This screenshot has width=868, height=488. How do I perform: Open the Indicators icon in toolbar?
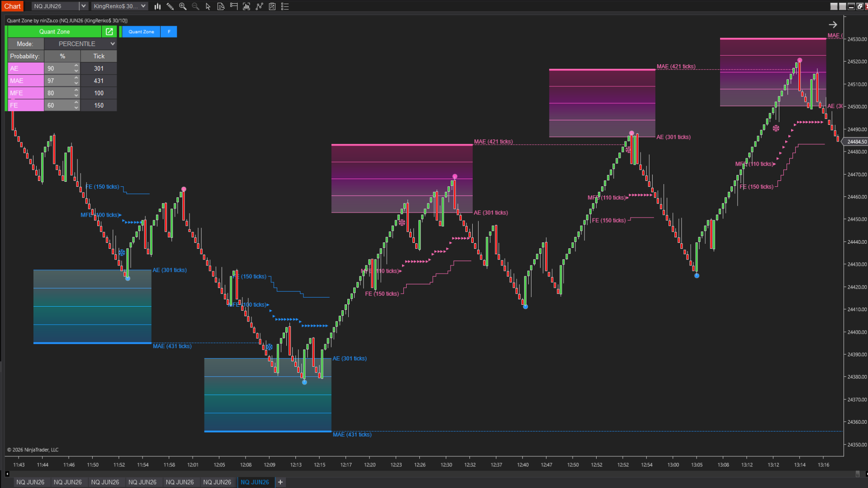pos(247,6)
